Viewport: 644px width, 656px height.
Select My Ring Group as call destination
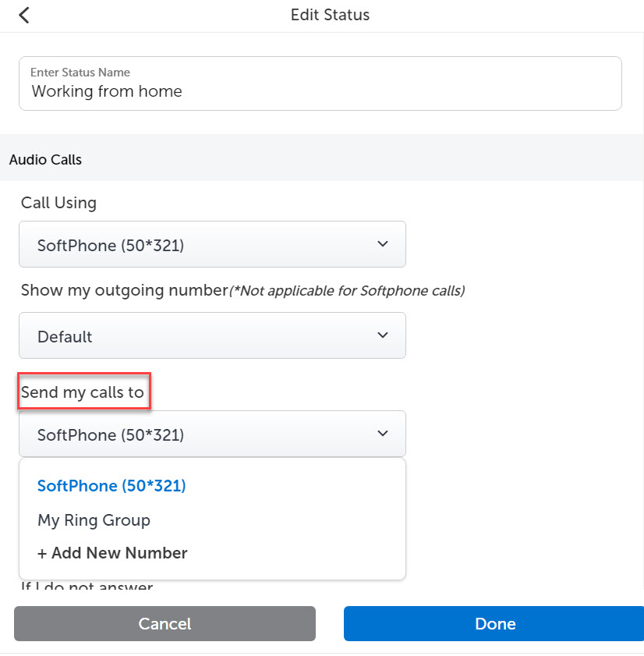coord(94,519)
